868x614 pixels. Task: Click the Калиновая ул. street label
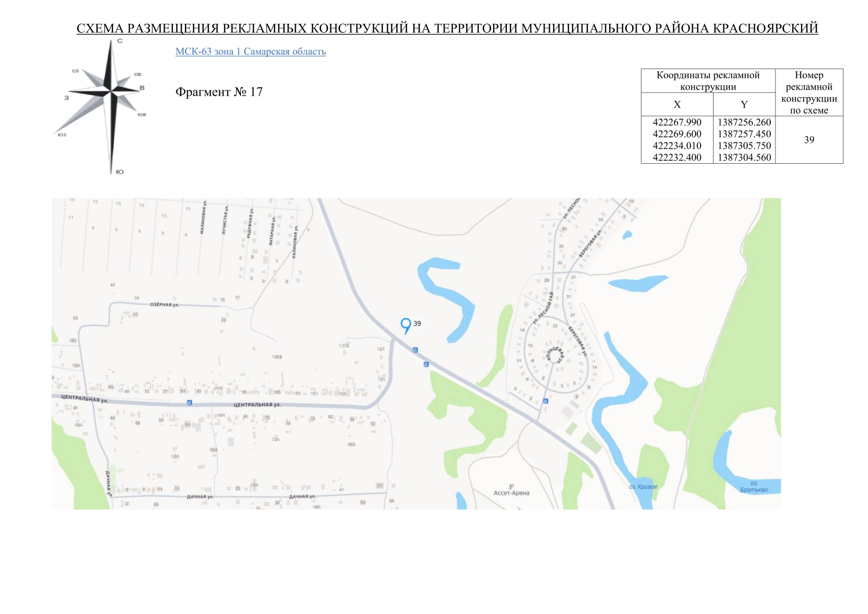295,242
